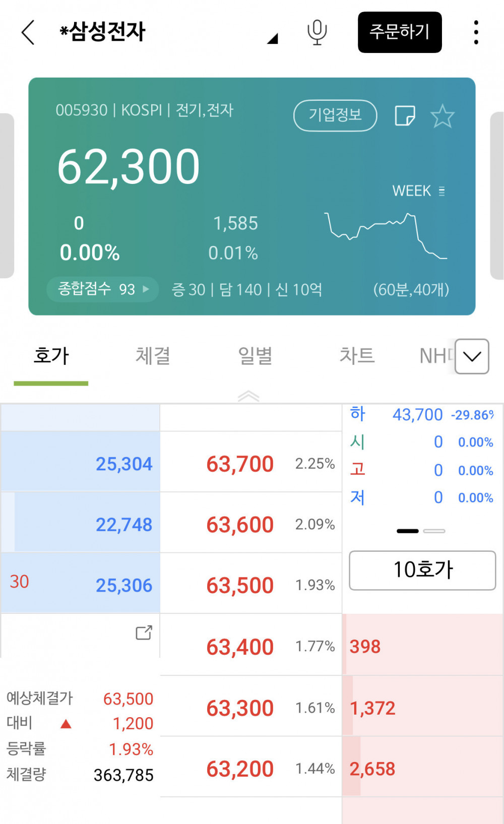Tap the weekly mini chart thumbnail
Image resolution: width=504 pixels, height=824 pixels.
(x=386, y=236)
